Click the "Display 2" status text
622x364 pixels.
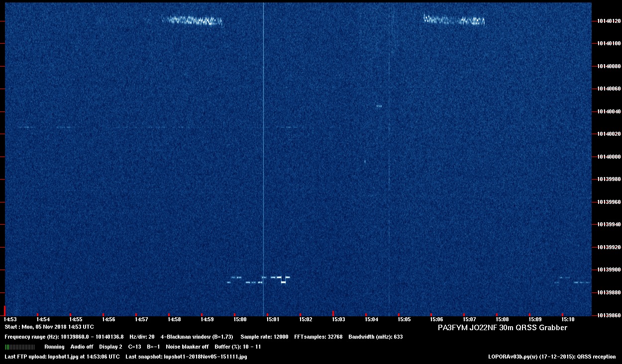110,347
